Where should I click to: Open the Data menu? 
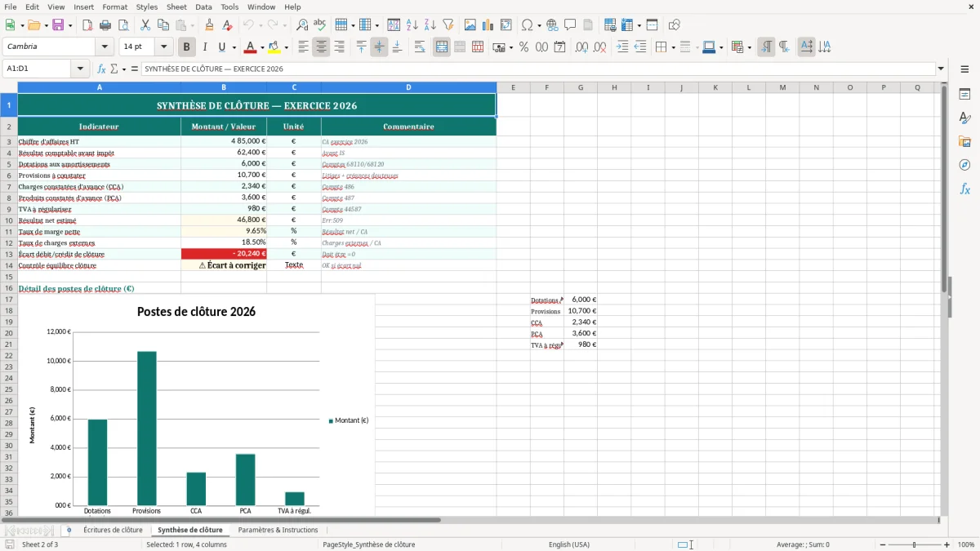(203, 7)
